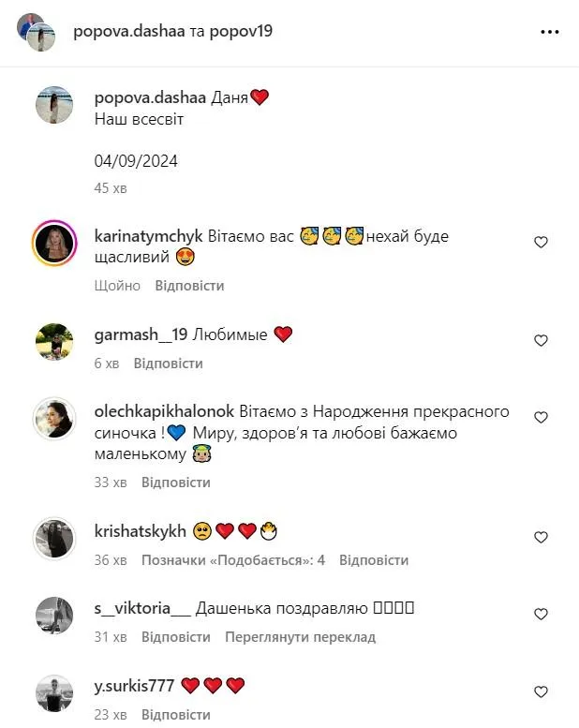Image resolution: width=579 pixels, height=728 pixels.
Task: Tap heart icon next to s__viktoria___'s comment
Action: pyautogui.click(x=541, y=614)
